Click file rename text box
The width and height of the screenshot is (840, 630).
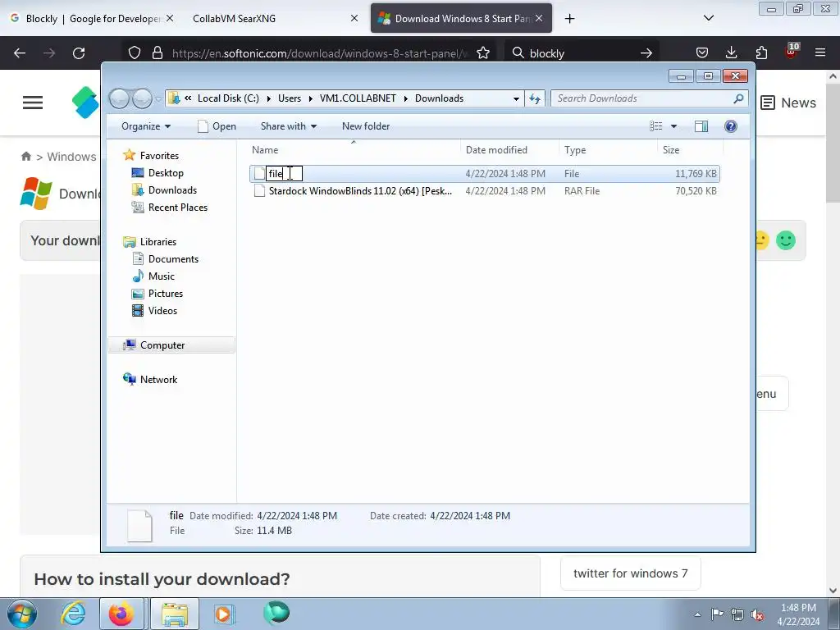[285, 174]
